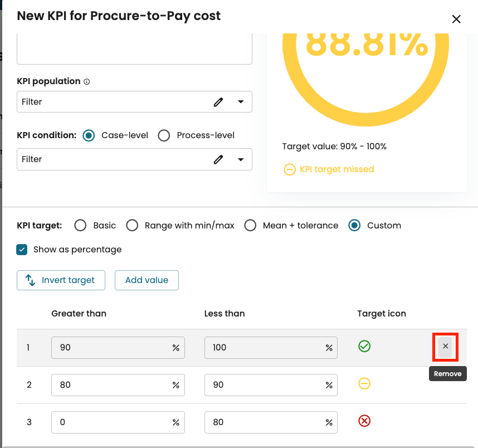This screenshot has height=448, width=478.
Task: Edit the KPI population filter with pencil icon
Action: point(218,102)
